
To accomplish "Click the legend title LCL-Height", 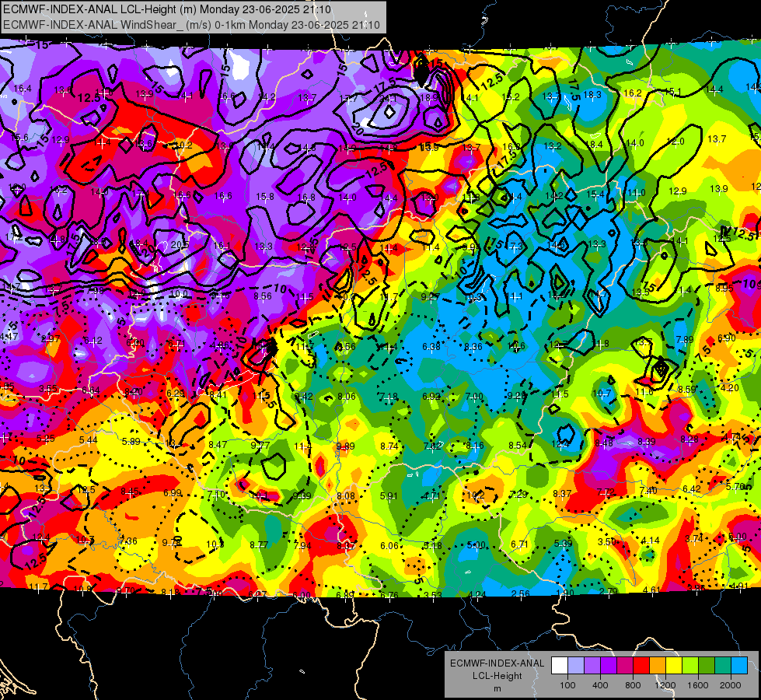I will [x=497, y=676].
